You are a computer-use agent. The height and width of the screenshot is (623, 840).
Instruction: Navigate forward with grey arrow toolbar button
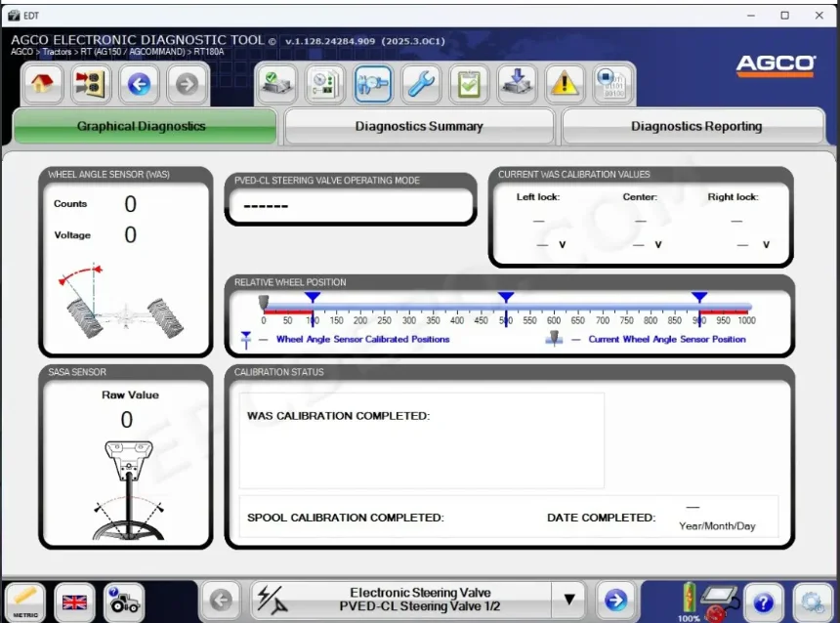click(x=187, y=84)
